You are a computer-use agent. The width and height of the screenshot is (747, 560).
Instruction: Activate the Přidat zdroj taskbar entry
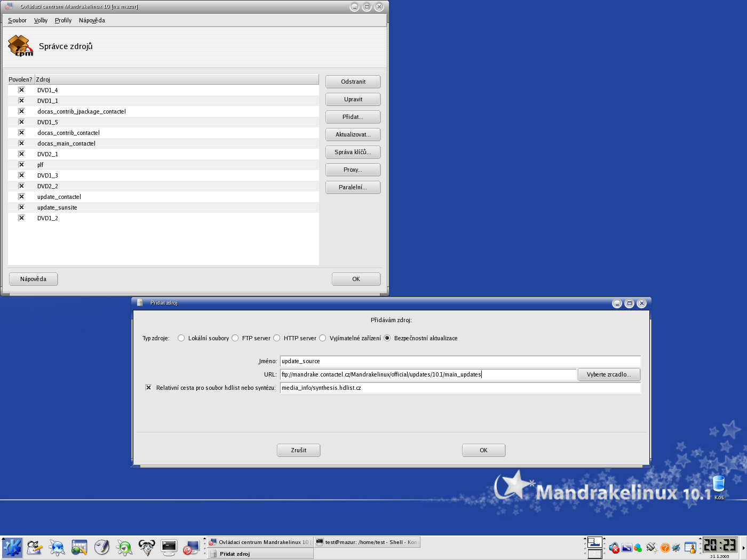click(x=260, y=554)
